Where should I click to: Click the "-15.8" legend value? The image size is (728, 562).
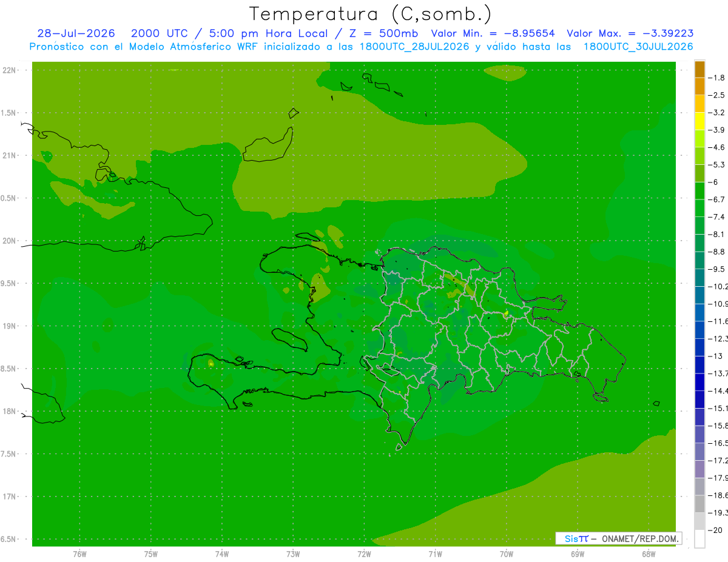718,426
